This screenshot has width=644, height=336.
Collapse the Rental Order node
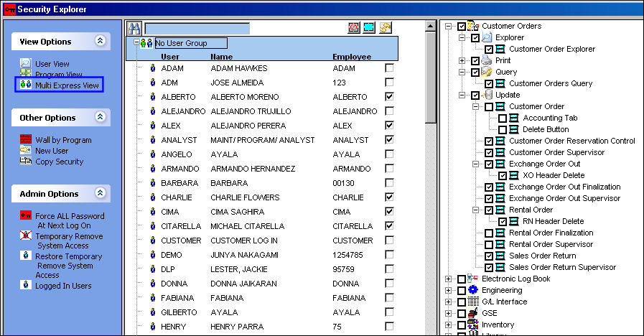pyautogui.click(x=475, y=210)
